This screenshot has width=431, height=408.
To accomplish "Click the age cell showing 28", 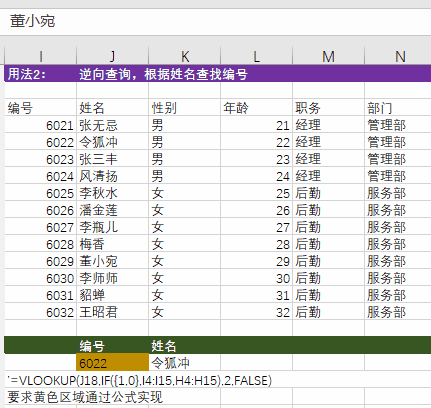I will click(x=257, y=244).
